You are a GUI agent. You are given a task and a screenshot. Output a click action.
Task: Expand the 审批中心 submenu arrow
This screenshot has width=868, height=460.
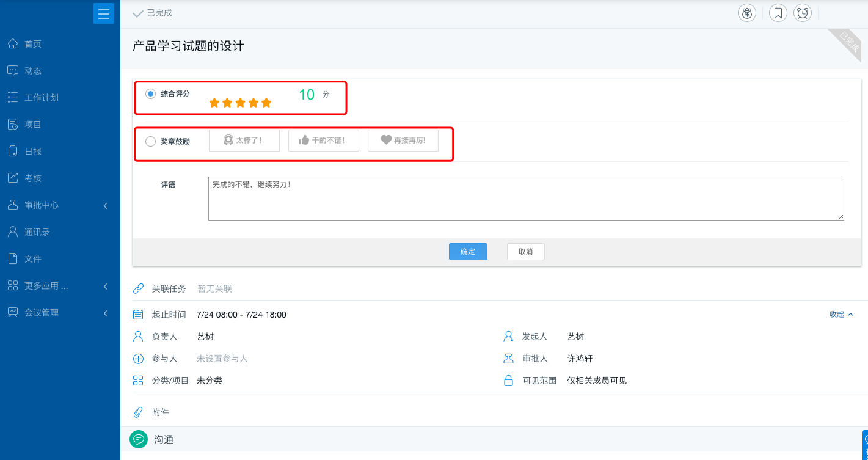[105, 205]
